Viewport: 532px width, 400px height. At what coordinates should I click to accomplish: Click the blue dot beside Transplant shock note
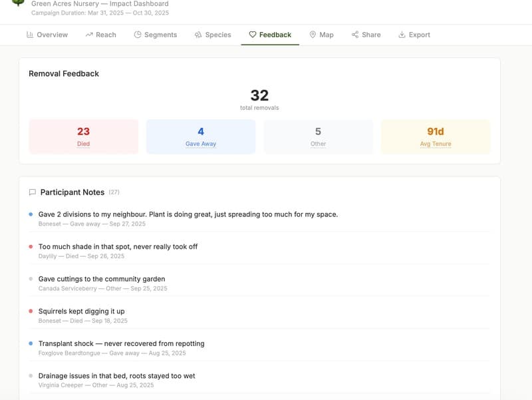tap(31, 343)
